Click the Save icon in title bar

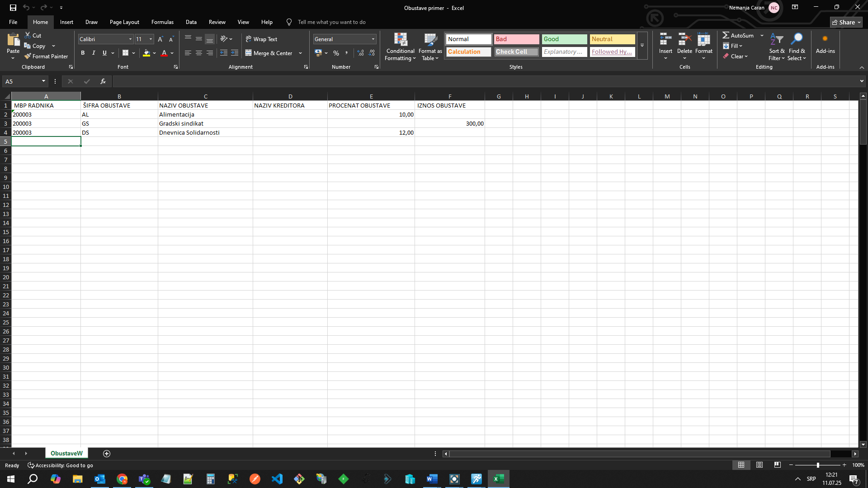click(13, 8)
